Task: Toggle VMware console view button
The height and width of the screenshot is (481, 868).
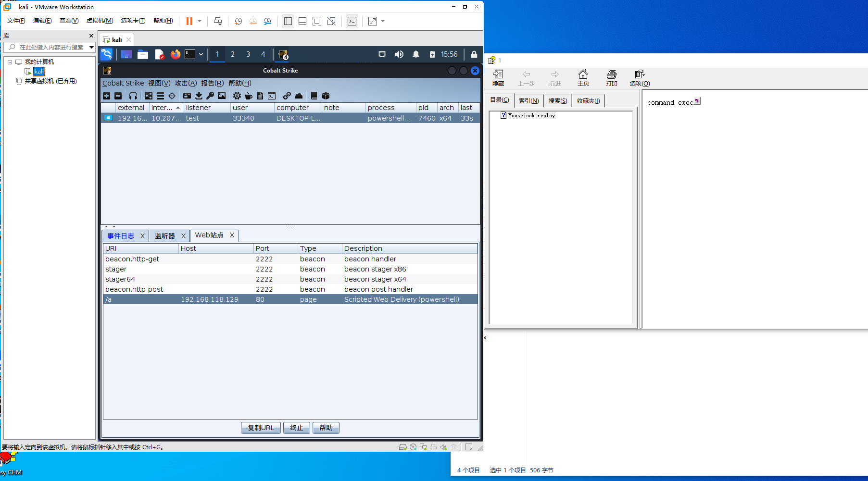Action: pos(352,21)
